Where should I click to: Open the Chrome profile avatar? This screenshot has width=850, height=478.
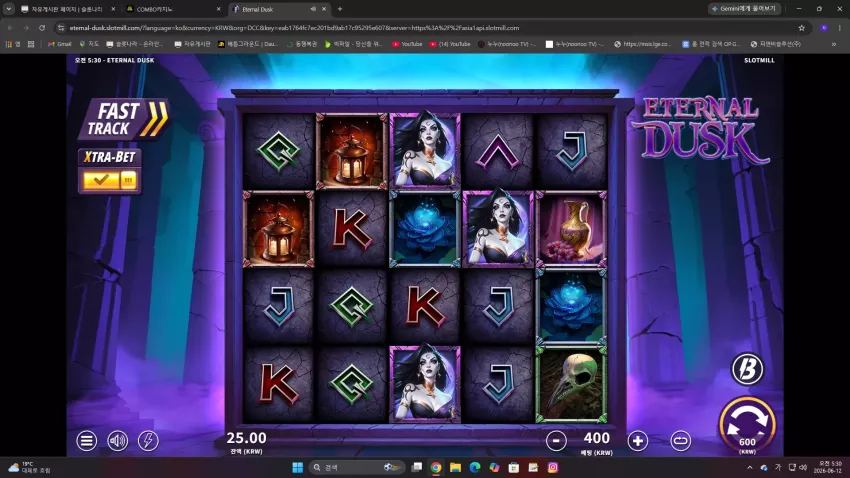pos(824,28)
